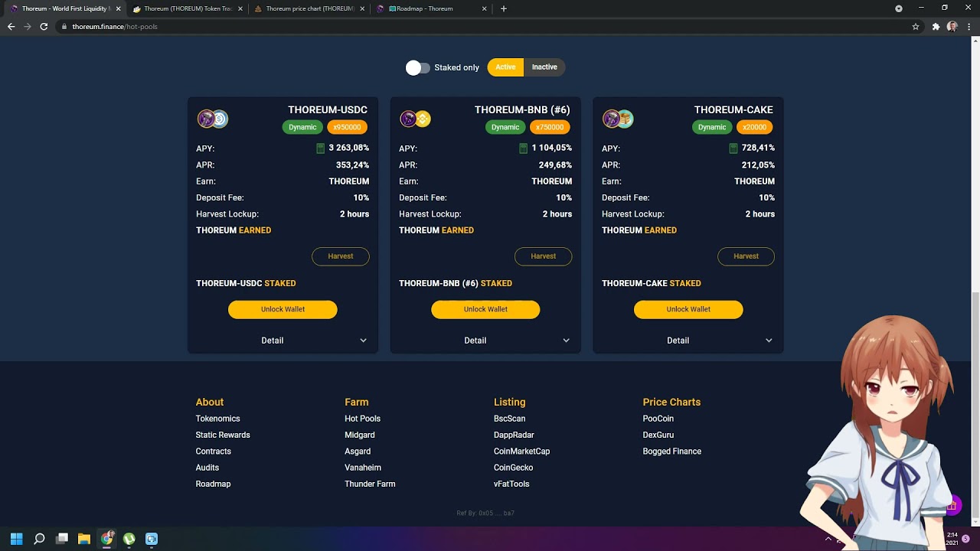Open Chrome from the taskbar
This screenshot has width=980, height=551.
tap(107, 539)
